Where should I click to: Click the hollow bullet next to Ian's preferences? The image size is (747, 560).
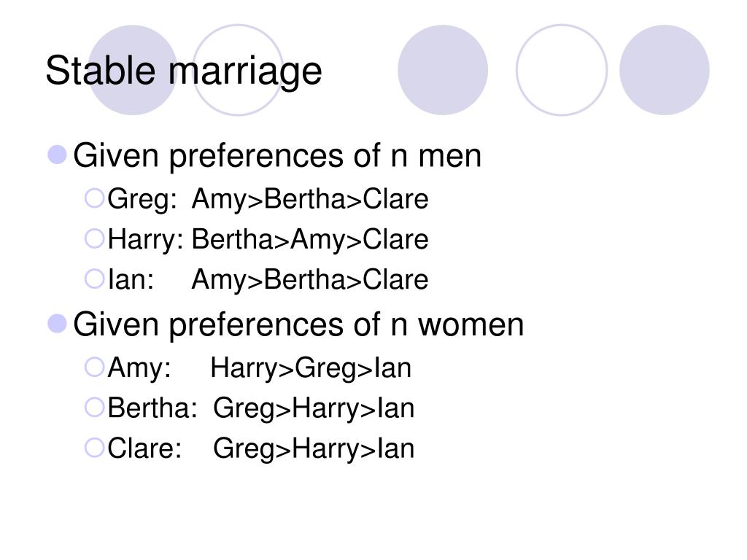tap(94, 279)
